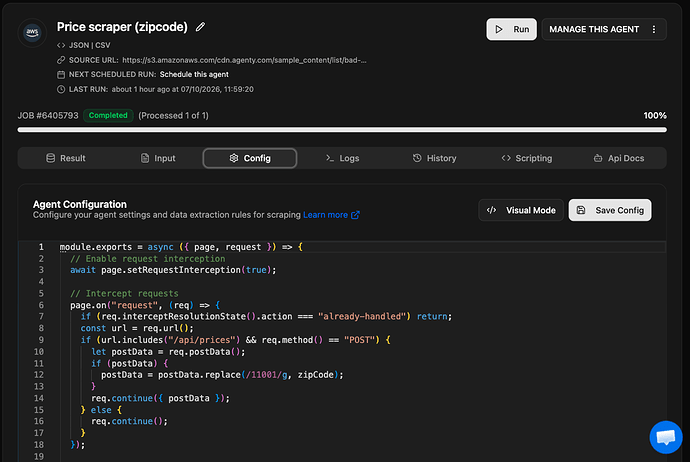Open the Logs tab
Screen dimensions: 690x462
click(x=342, y=158)
